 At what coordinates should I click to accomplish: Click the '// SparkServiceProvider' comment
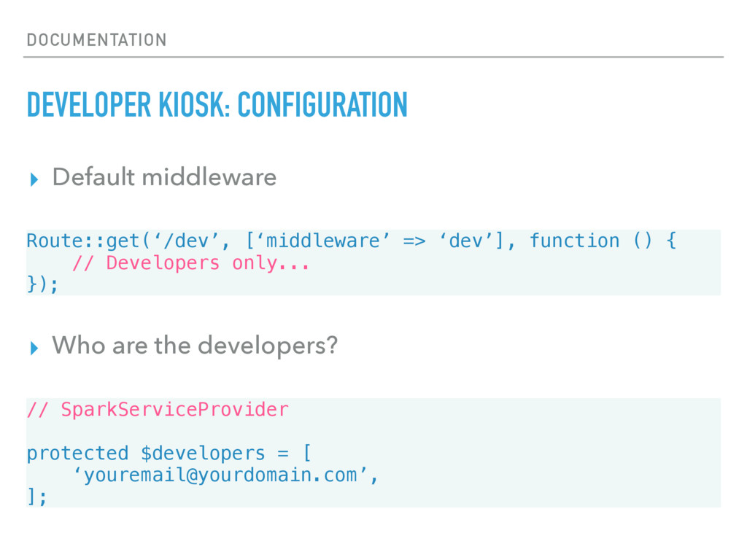[158, 410]
